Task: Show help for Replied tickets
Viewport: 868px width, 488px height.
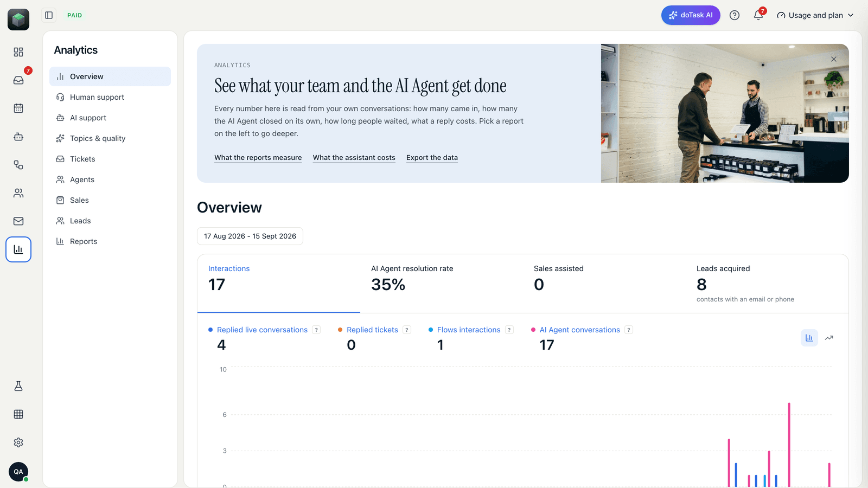Action: [x=407, y=330]
